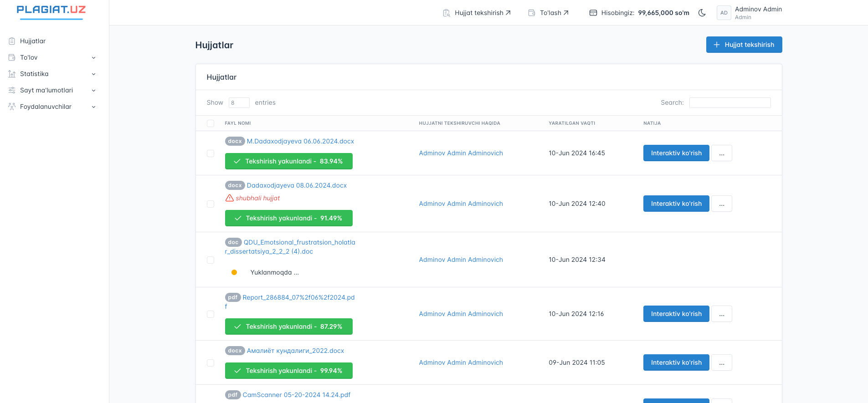Open the M.Dadaxodjayeva 06.06.2024.docx file link
868x403 pixels.
301,141
